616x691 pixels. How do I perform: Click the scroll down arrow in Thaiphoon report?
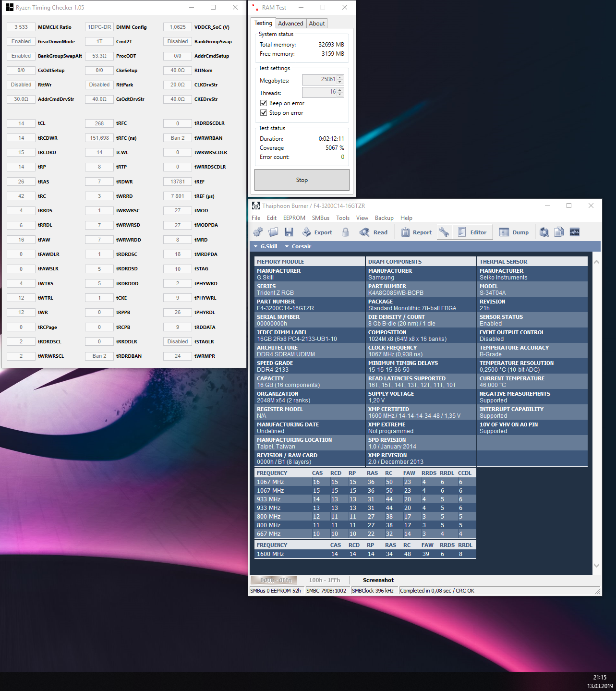coord(596,565)
